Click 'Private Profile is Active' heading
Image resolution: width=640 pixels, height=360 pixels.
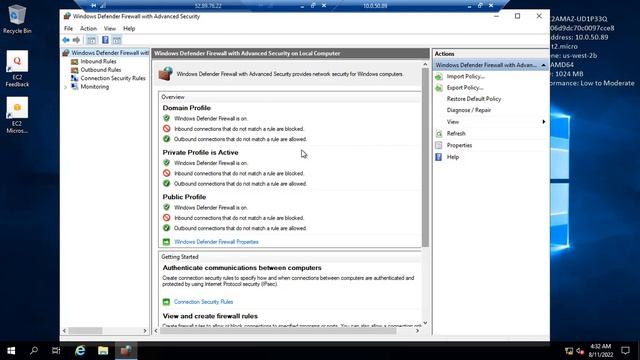[200, 152]
